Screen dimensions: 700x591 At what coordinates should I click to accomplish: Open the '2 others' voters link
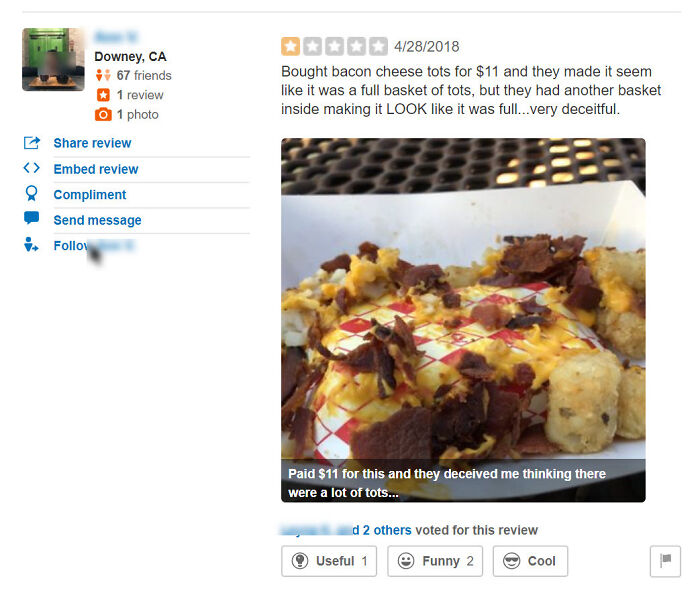tap(387, 530)
